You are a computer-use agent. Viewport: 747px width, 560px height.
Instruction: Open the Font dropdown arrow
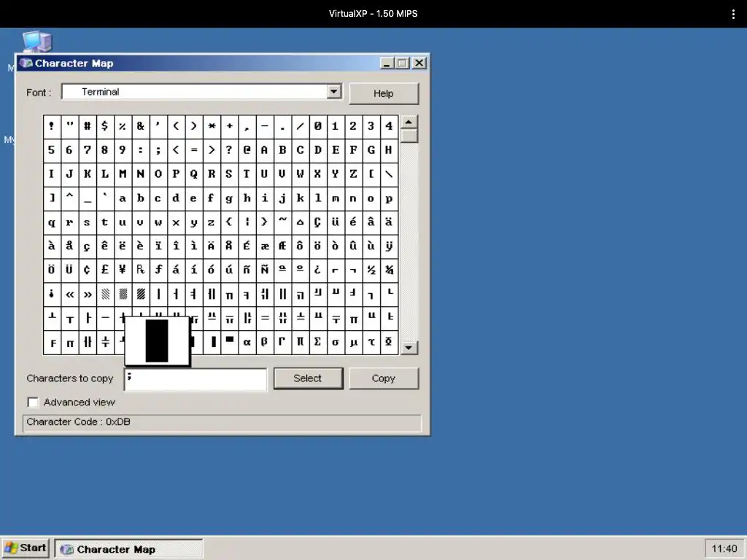pos(334,91)
